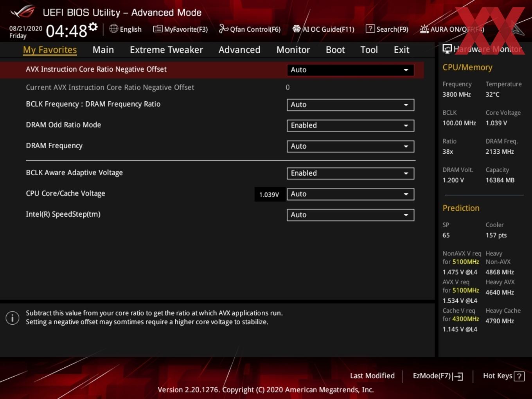
Task: Go to the Boot tab
Action: [x=335, y=50]
